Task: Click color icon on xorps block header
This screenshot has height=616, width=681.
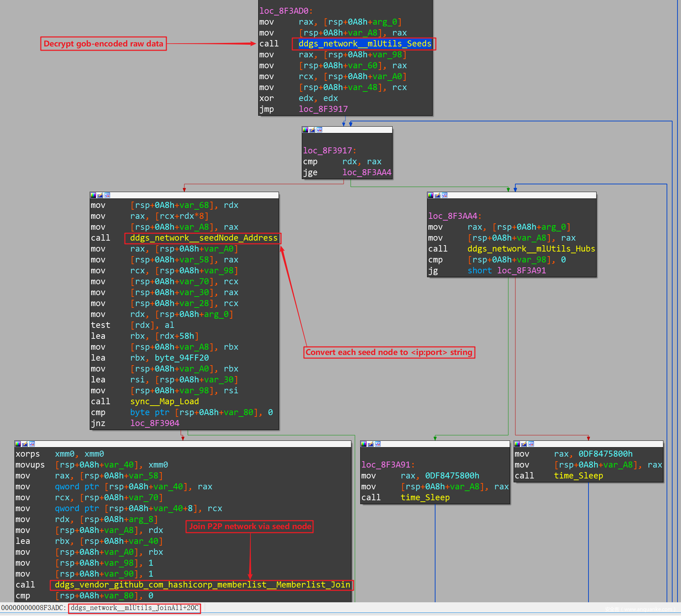Action: coord(18,444)
